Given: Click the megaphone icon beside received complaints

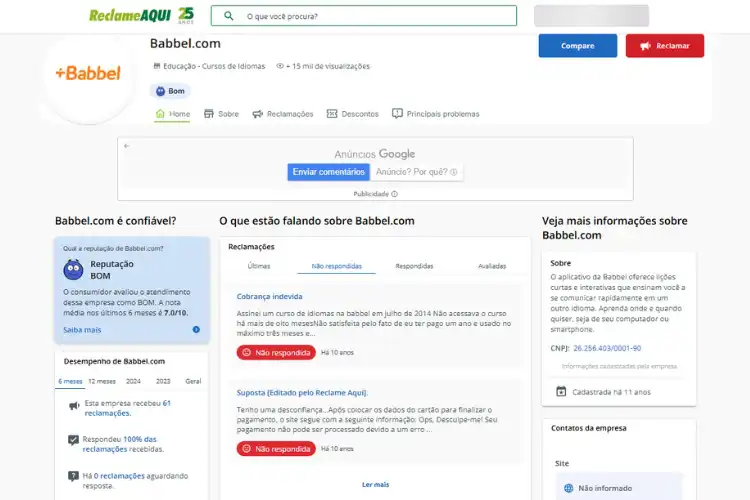Looking at the screenshot, I should [74, 406].
